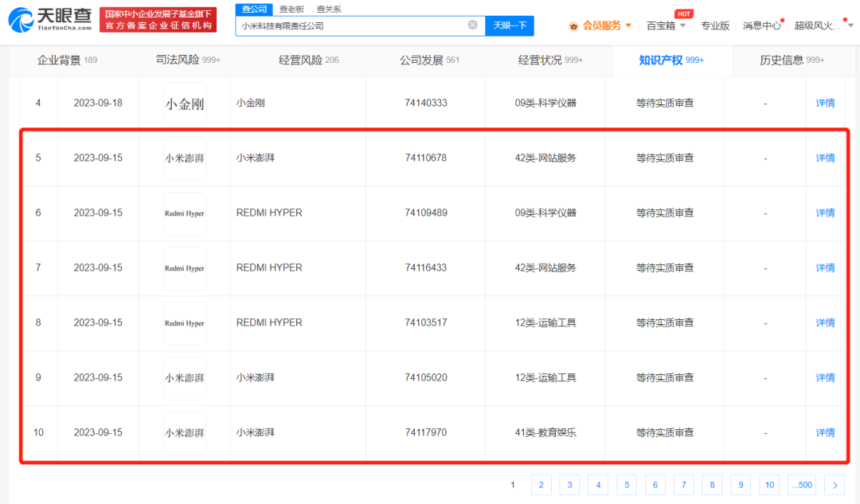Select 知识产权 section tab
This screenshot has height=504, width=860.
tap(671, 60)
